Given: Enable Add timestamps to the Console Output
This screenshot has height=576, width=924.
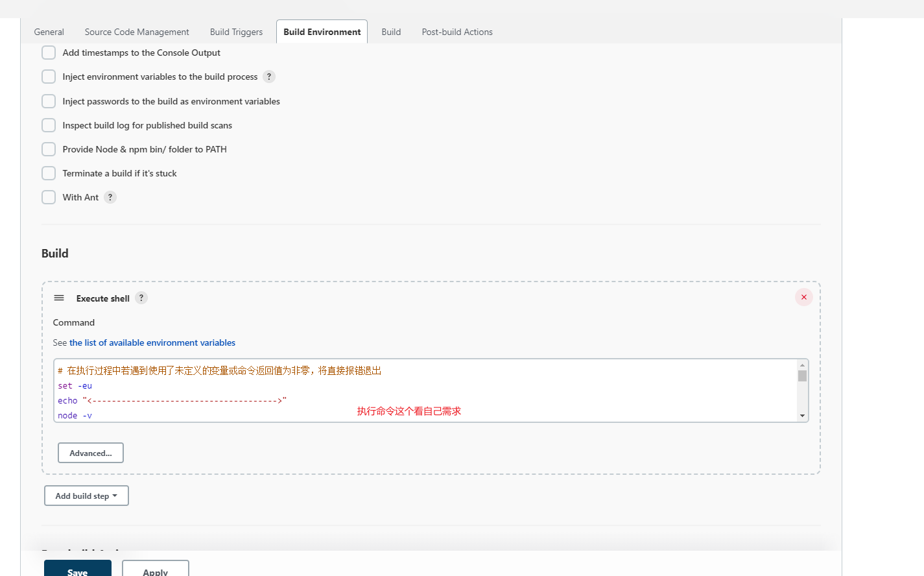Looking at the screenshot, I should (x=49, y=53).
